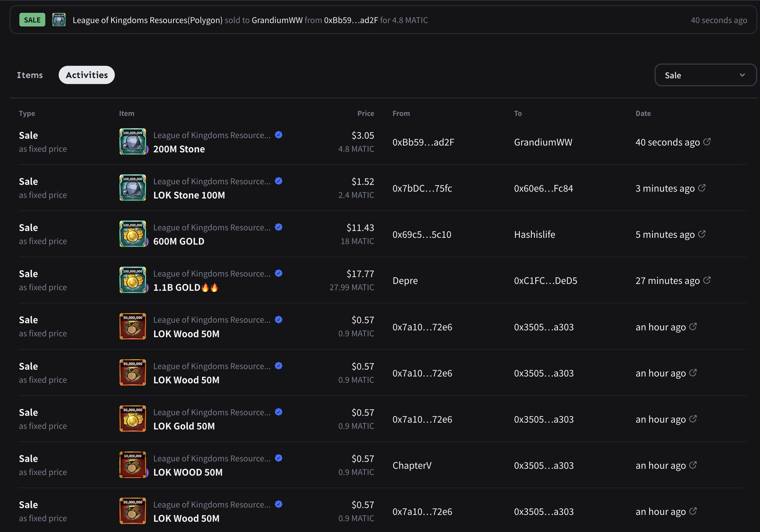This screenshot has width=760, height=532.
Task: Click the Date column header
Action: [x=643, y=113]
